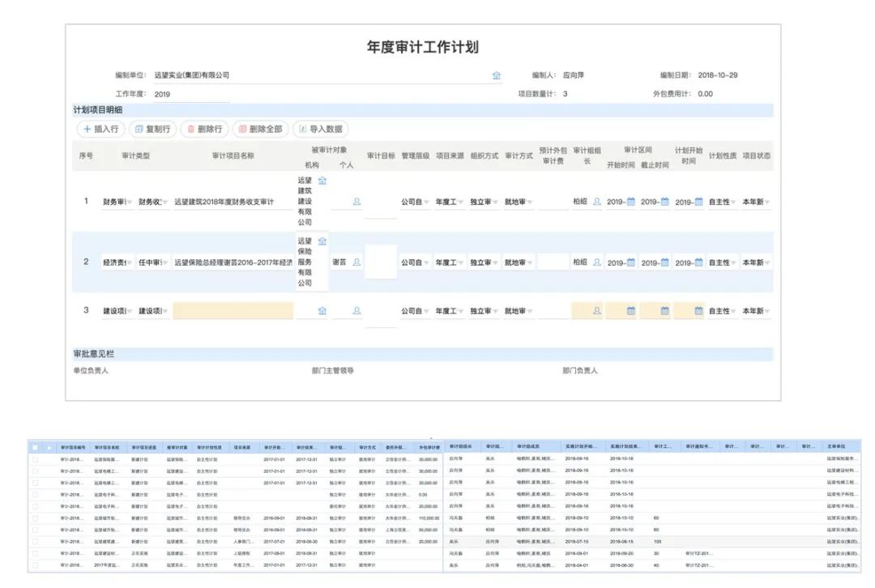Screen dimensions: 875x588
Task: Click the 被审计对象 column header
Action: tap(177, 447)
